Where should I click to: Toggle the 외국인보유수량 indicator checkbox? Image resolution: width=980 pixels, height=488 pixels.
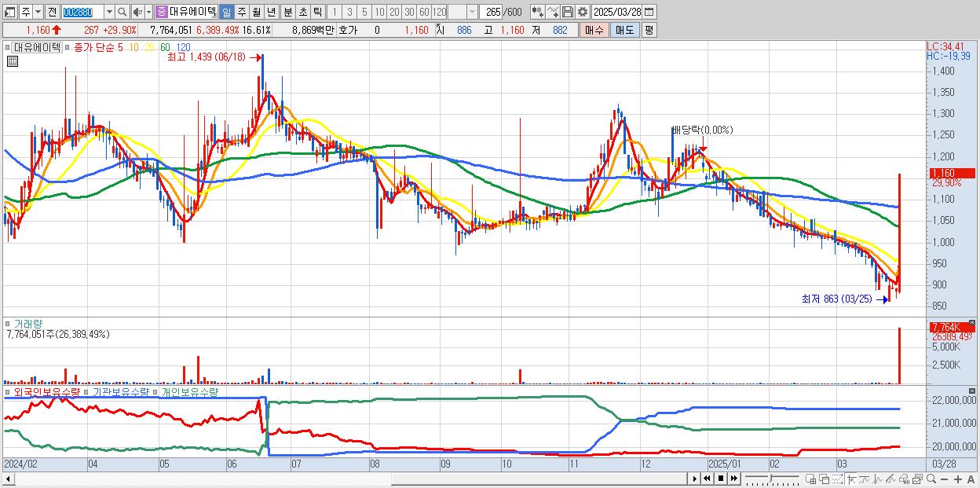click(x=9, y=391)
